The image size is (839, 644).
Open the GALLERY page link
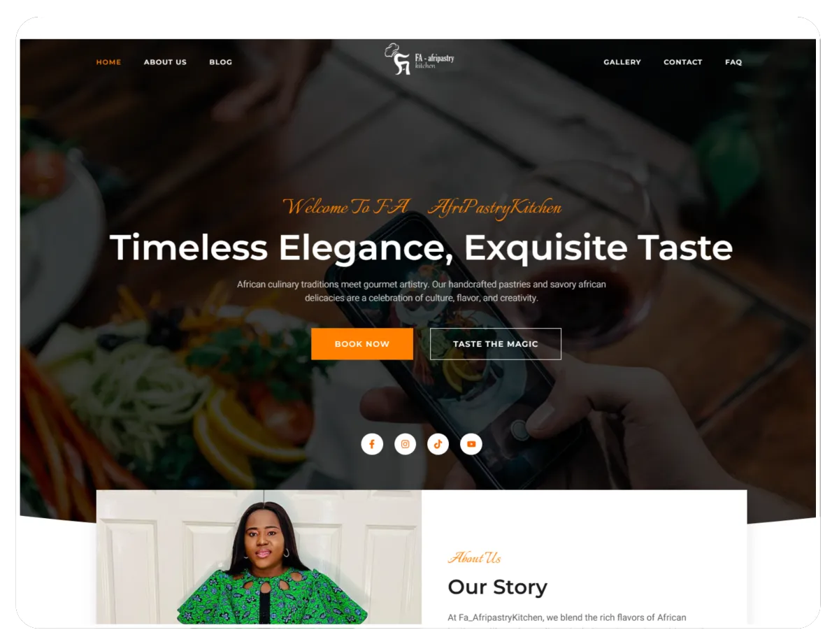(622, 62)
